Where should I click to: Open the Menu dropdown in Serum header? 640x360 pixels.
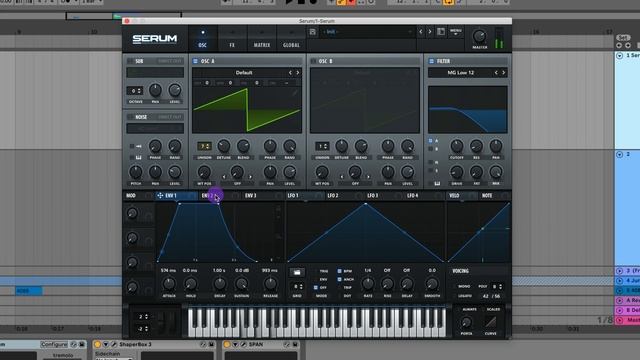pyautogui.click(x=456, y=31)
